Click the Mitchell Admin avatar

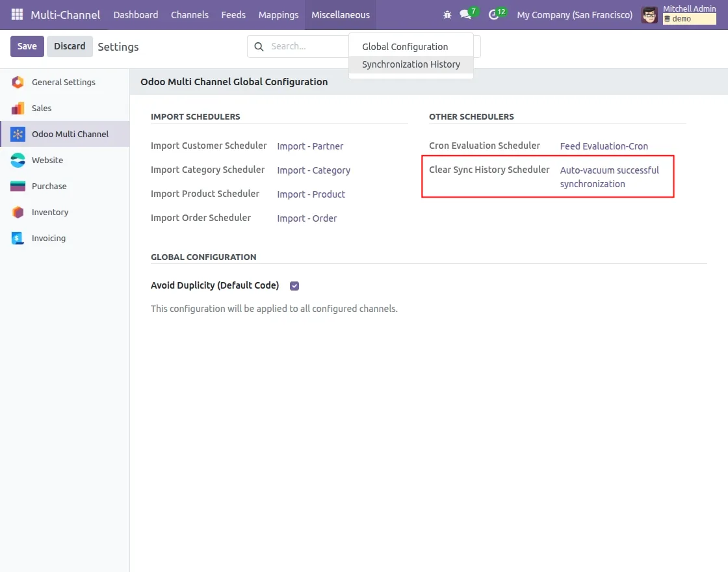point(649,14)
